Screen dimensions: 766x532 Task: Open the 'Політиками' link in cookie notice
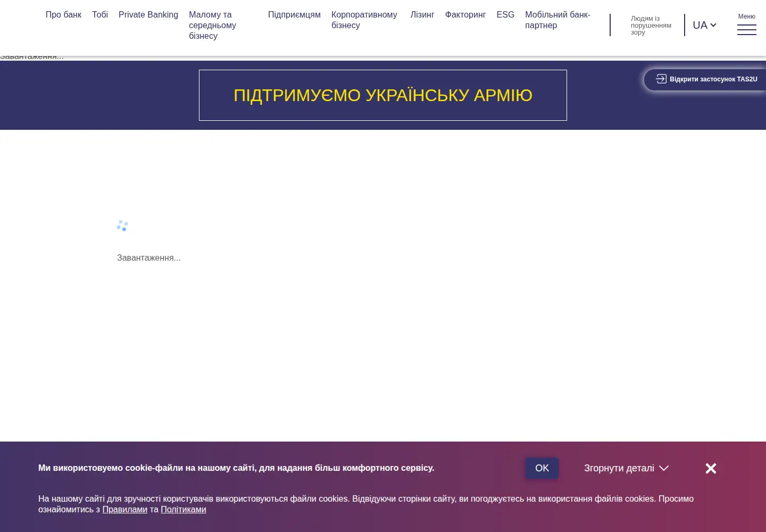184,510
